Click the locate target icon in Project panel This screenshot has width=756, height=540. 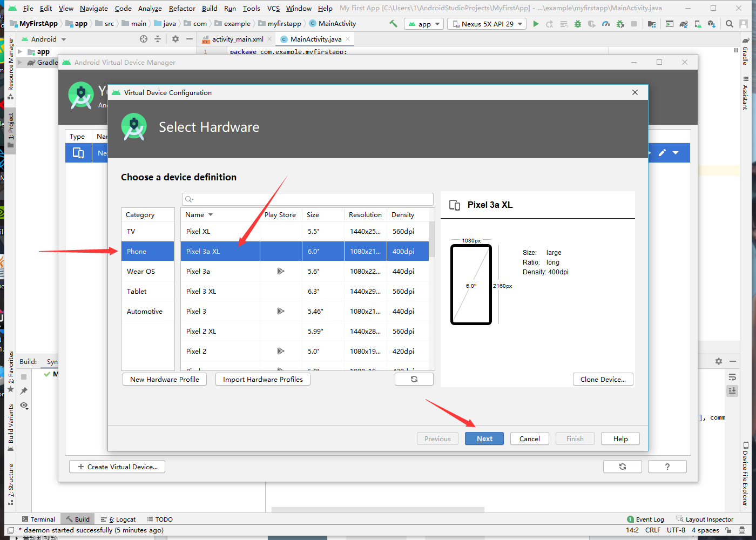[144, 39]
